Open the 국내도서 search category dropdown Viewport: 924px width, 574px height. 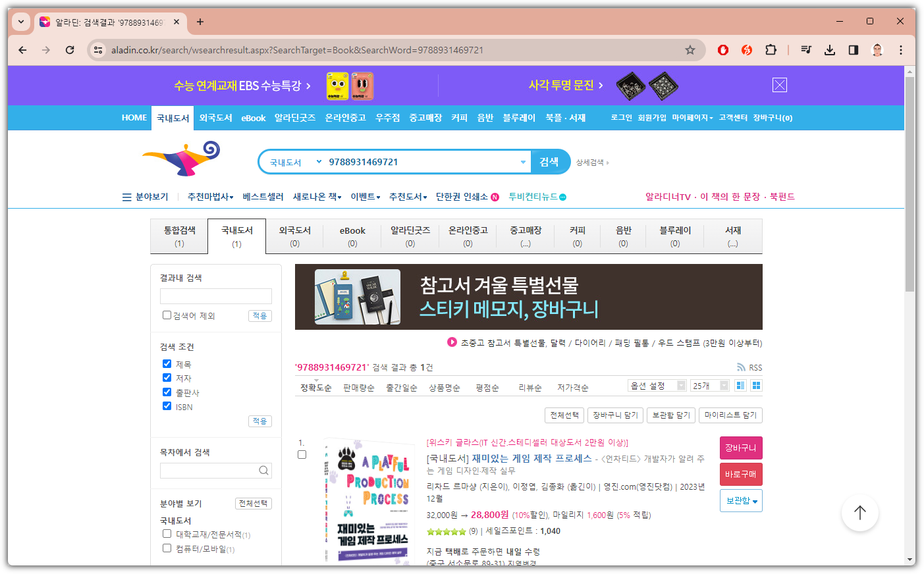296,162
